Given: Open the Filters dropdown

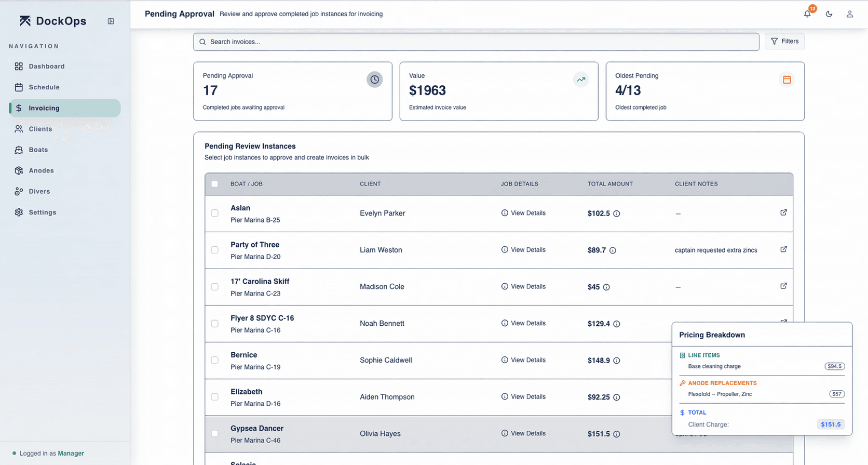Looking at the screenshot, I should click(784, 41).
